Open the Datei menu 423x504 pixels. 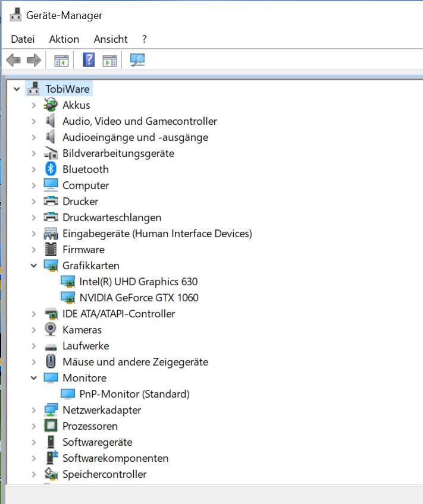(x=23, y=39)
